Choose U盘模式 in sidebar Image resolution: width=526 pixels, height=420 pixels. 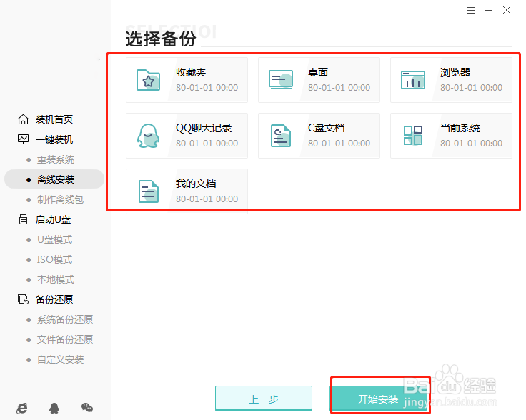(55, 239)
